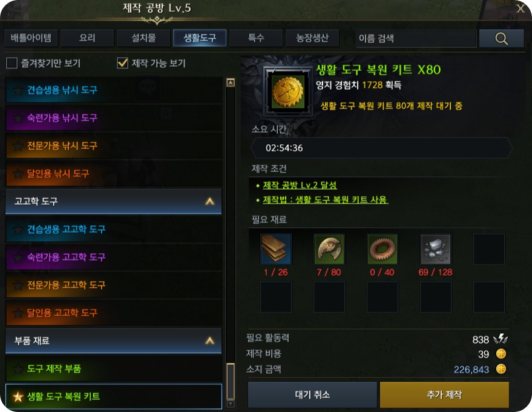
Task: Select the copper gear material icon
Action: (x=382, y=249)
